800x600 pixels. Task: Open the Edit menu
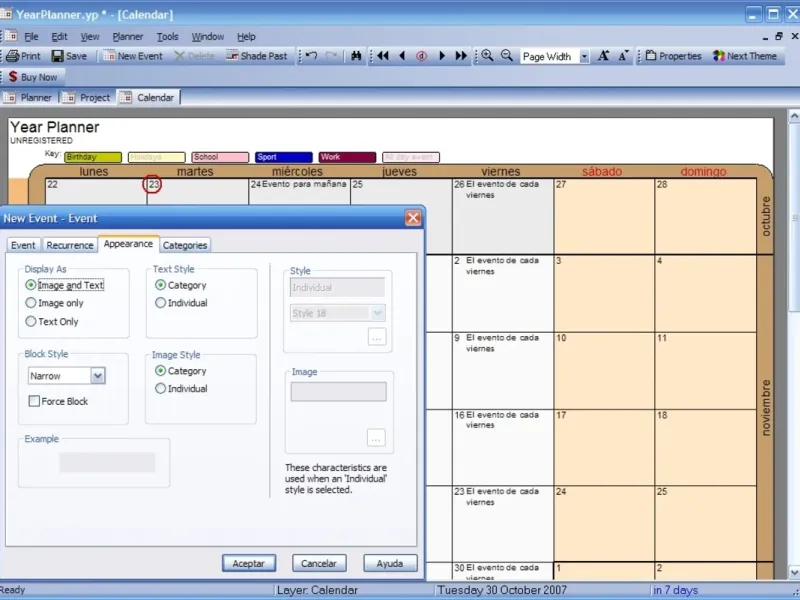coord(59,37)
